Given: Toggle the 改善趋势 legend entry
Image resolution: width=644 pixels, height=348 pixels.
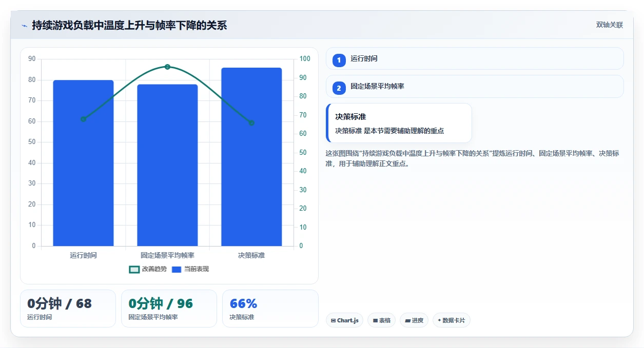Looking at the screenshot, I should [148, 269].
